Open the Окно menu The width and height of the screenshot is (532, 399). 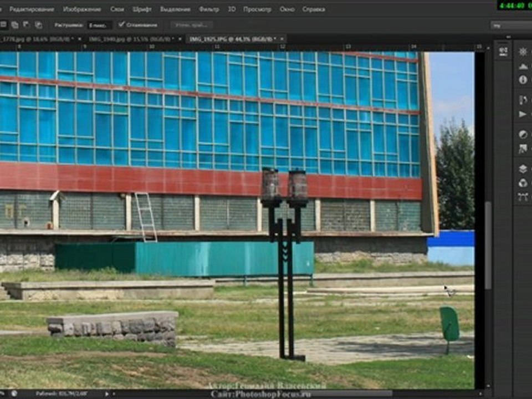(287, 9)
